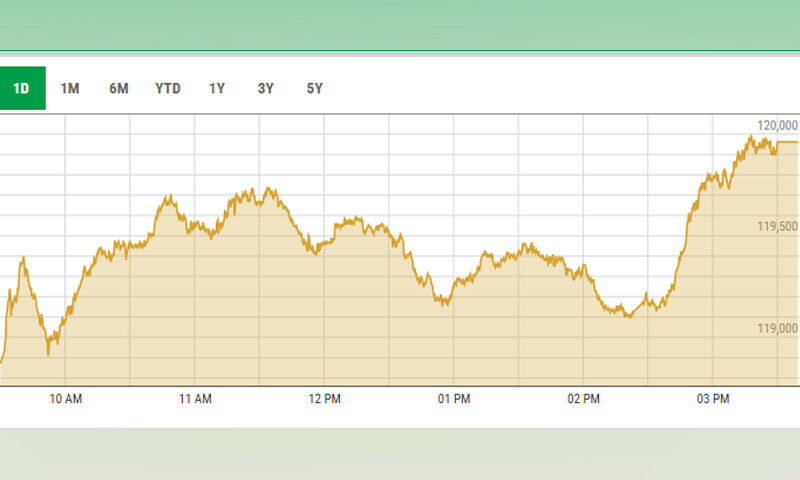
Task: Click the 02 PM axis label
Action: pos(583,400)
